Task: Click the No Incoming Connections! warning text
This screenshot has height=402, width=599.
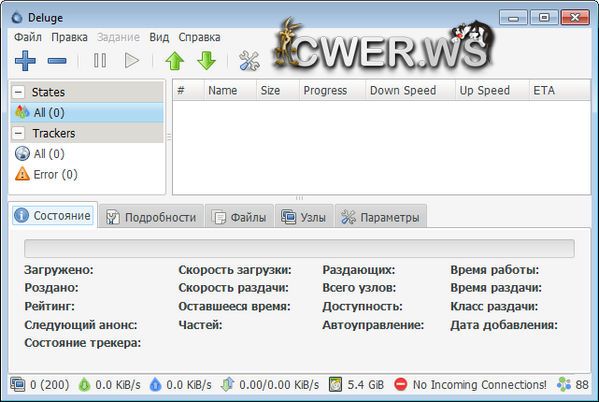Action: pyautogui.click(x=480, y=385)
